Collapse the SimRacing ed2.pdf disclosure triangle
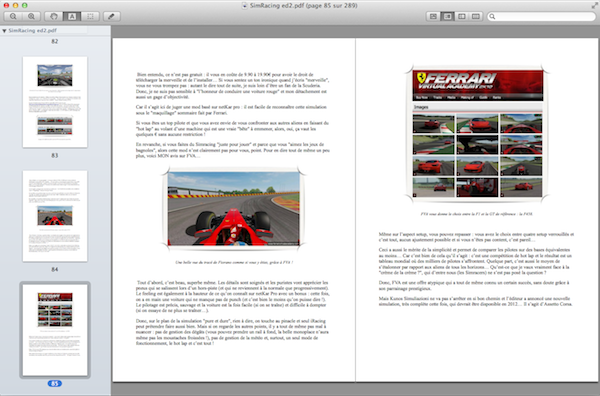The image size is (600, 396). pyautogui.click(x=4, y=31)
